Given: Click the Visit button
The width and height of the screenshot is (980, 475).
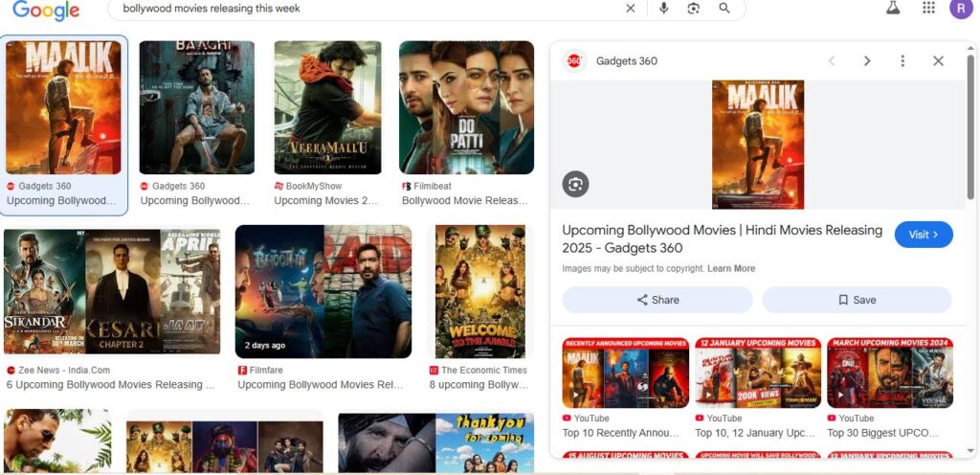Looking at the screenshot, I should coord(924,235).
